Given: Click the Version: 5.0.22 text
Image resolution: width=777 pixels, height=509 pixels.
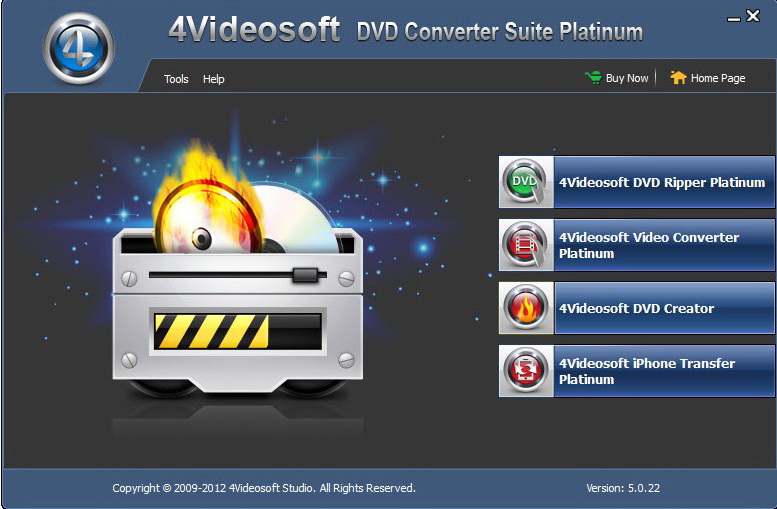Looking at the screenshot, I should tap(623, 488).
